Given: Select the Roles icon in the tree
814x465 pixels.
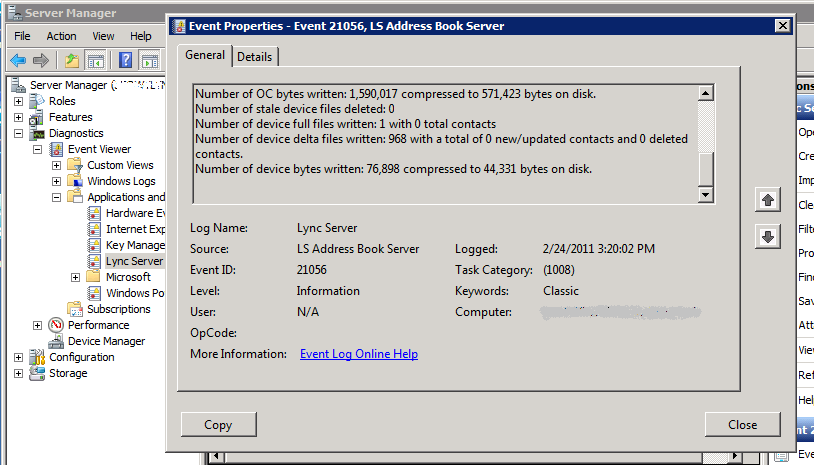Looking at the screenshot, I should click(37, 101).
